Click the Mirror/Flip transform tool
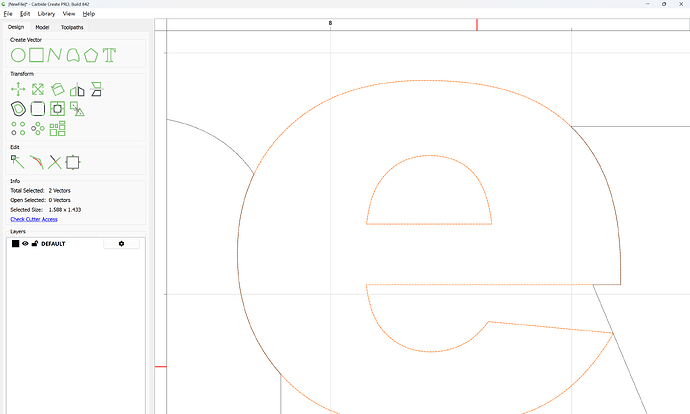 click(76, 89)
